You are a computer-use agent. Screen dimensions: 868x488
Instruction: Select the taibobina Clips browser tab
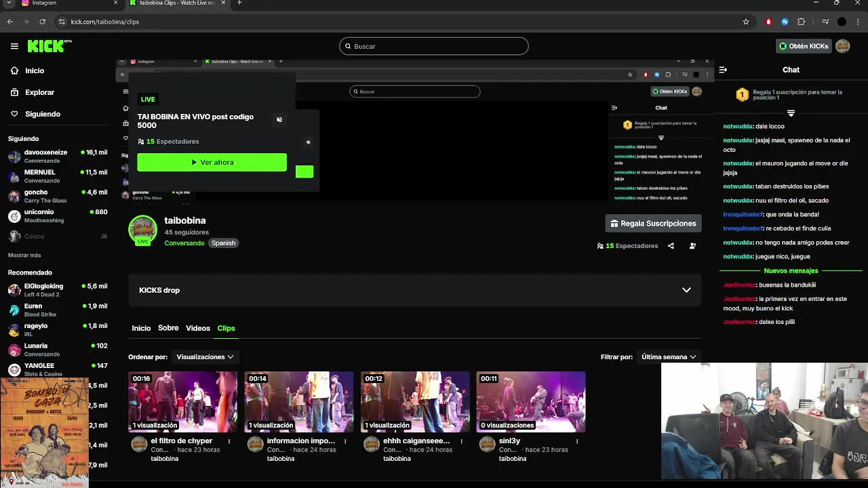(178, 3)
